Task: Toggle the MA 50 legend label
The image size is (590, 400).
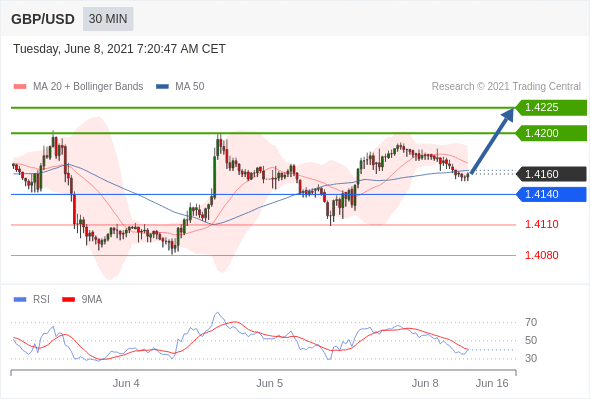Action: coord(190,87)
